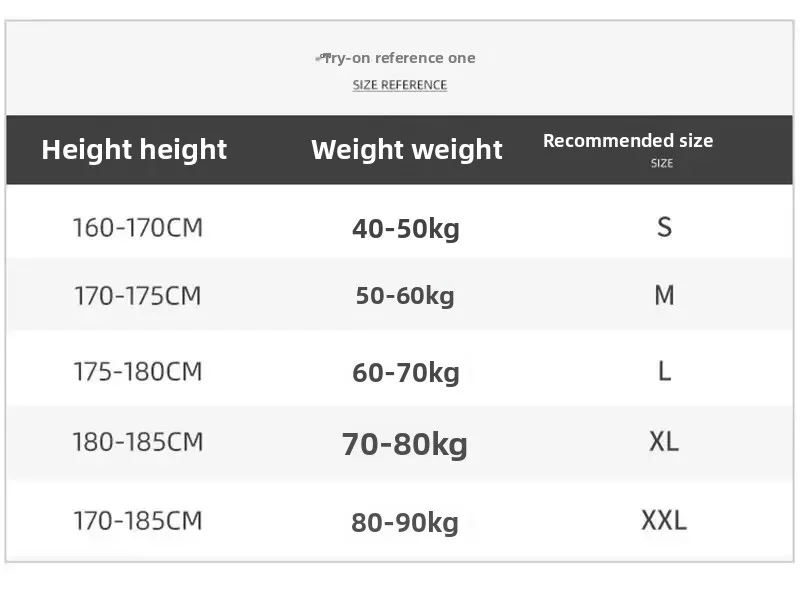Viewport: 800px width, 596px height.
Task: Choose recommended size S
Action: [x=664, y=227]
